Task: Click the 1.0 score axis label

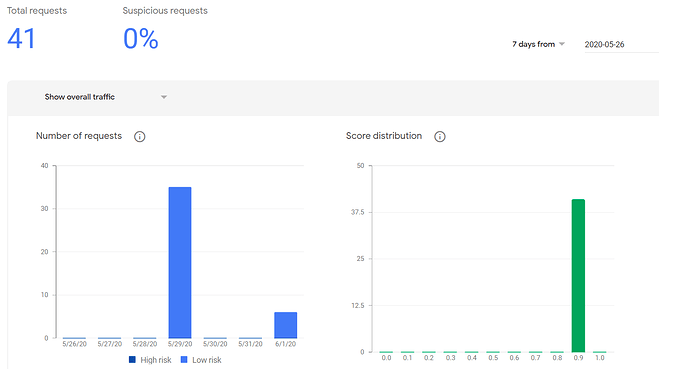Action: click(600, 358)
